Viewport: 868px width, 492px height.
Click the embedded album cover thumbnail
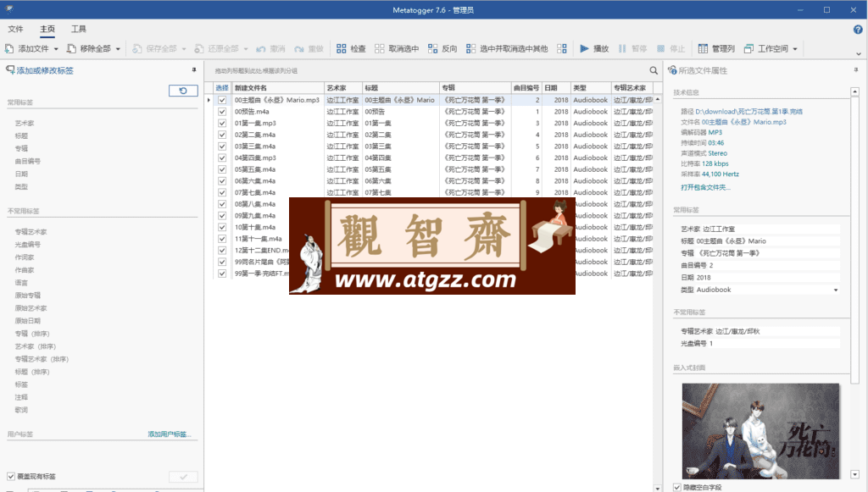pos(760,431)
